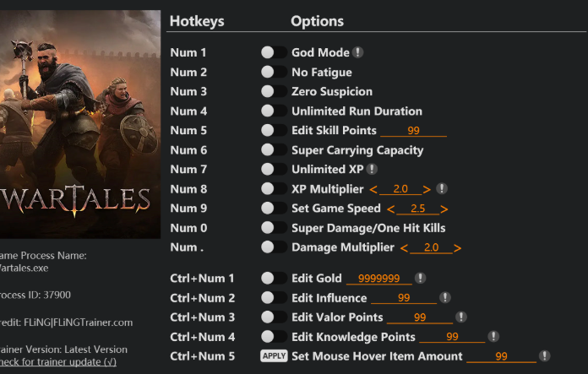Open the check for trainer update link
Image resolution: width=588 pixels, height=374 pixels.
[57, 362]
